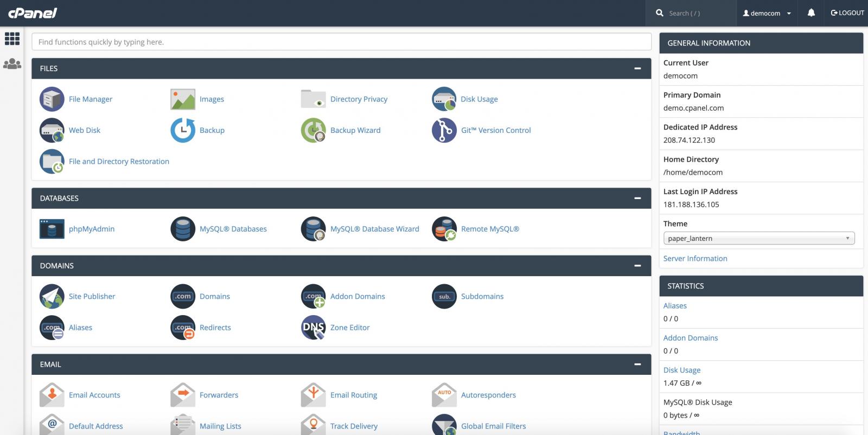
Task: Click the MySQL Databases icon
Action: click(183, 229)
